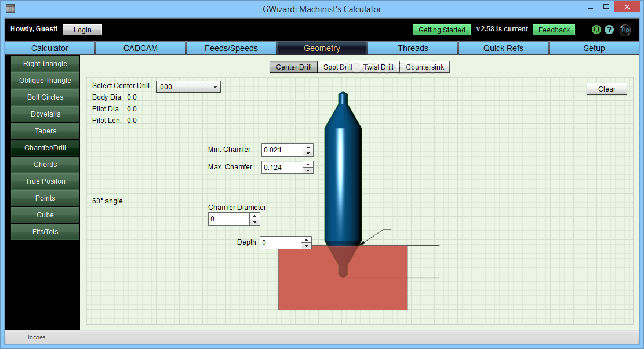
Task: Select Chamfer/Drill in sidebar
Action: [45, 148]
